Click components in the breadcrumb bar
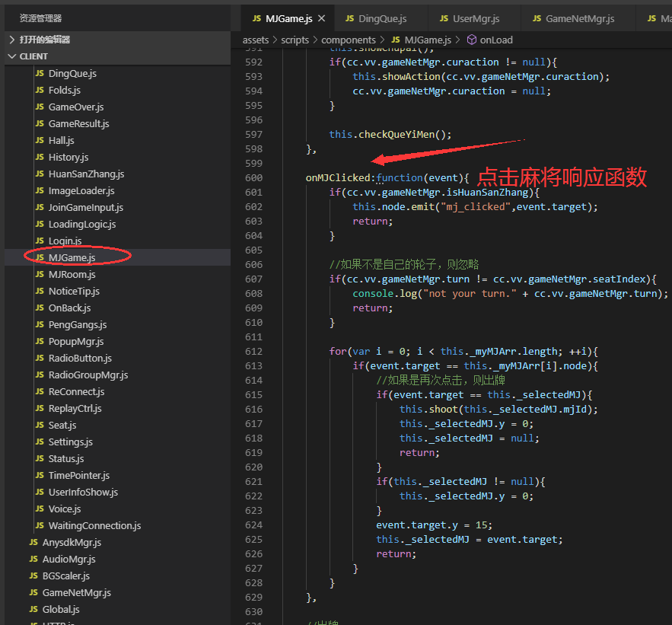The image size is (672, 625). click(349, 40)
